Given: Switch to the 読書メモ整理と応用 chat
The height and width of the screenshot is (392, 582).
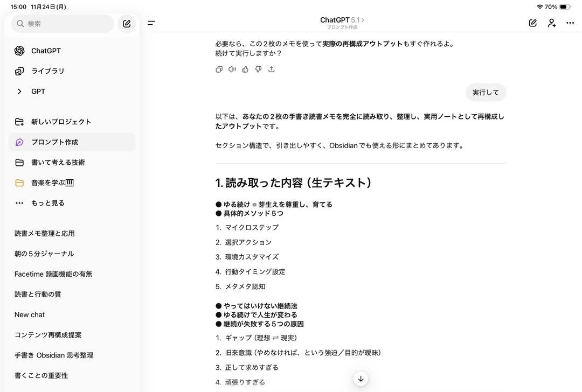Looking at the screenshot, I should (x=45, y=233).
